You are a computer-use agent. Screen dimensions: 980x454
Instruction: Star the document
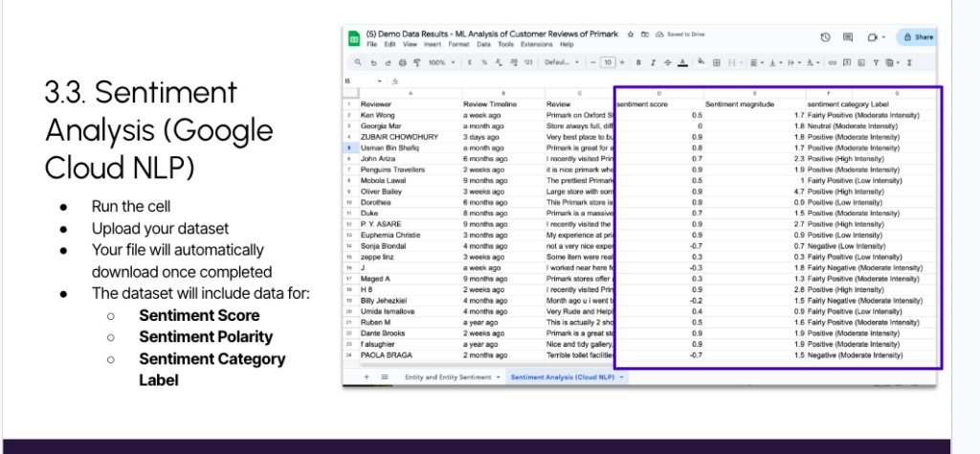coord(631,34)
